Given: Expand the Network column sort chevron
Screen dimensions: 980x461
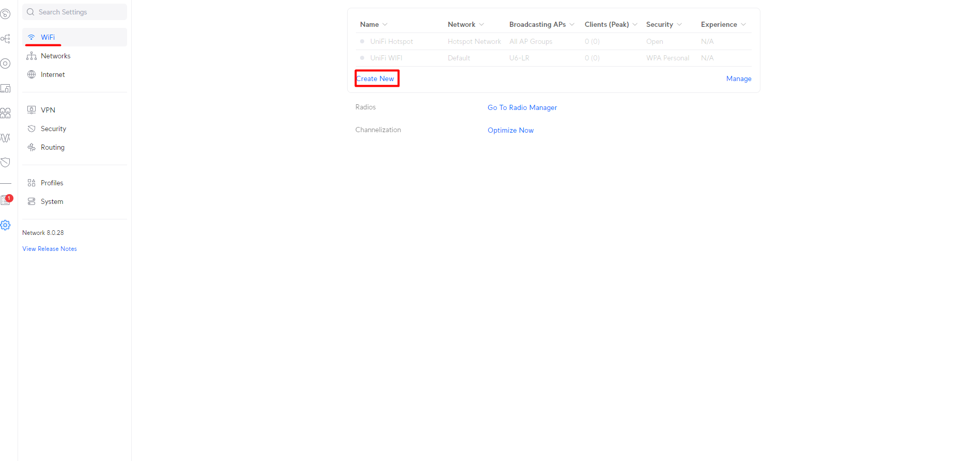Looking at the screenshot, I should pyautogui.click(x=481, y=25).
